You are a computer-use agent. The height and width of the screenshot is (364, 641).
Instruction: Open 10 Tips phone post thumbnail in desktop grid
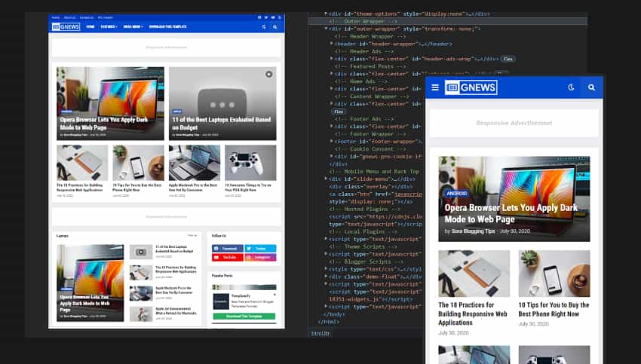pyautogui.click(x=138, y=163)
